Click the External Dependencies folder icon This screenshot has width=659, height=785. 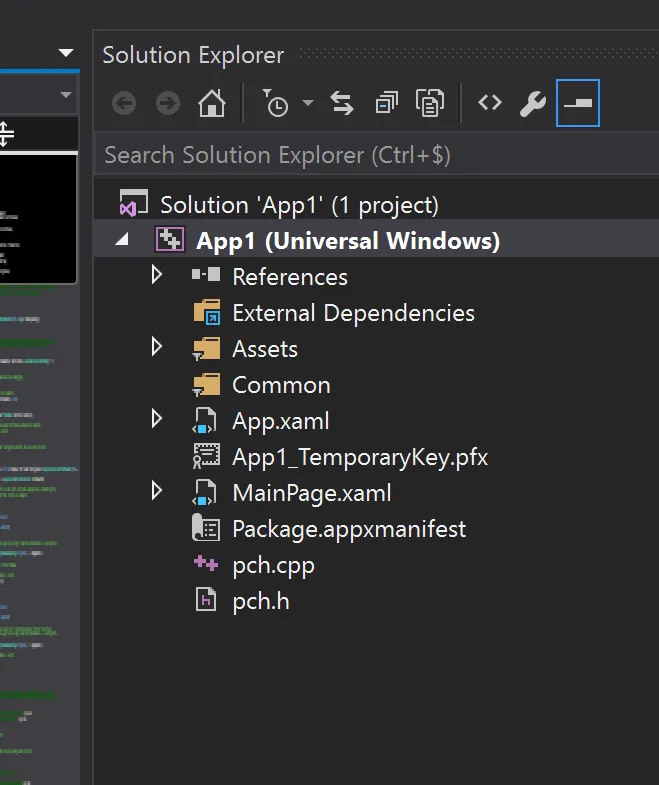click(x=207, y=312)
